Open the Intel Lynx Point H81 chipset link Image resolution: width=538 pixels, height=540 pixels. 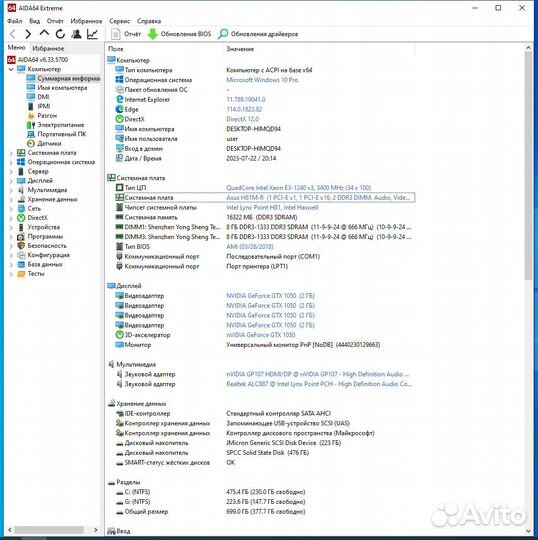[x=272, y=207]
